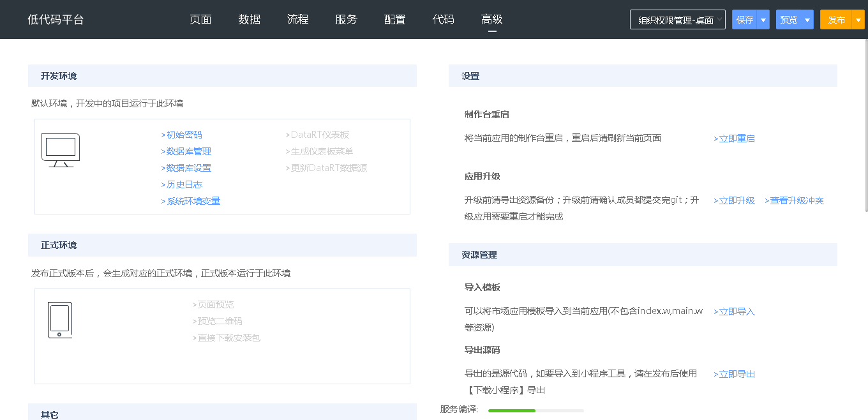Viewport: 868px width, 420px height.
Task: Click the 导入模板 heading
Action: (483, 287)
